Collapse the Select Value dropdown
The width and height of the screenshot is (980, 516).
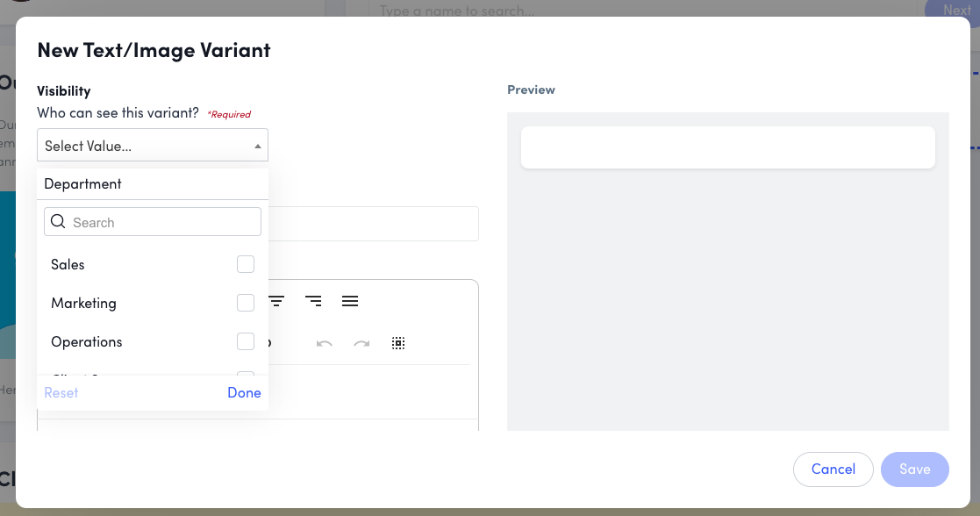click(257, 144)
